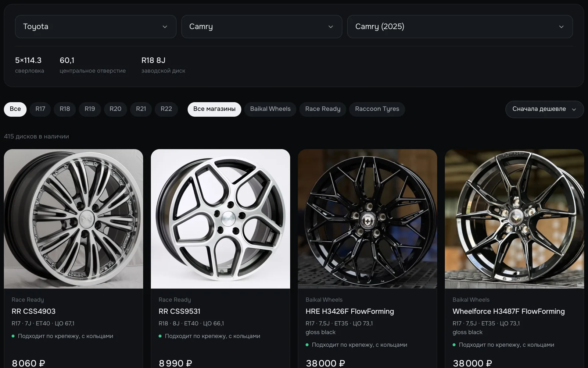Click the 'заводской диск' label
This screenshot has width=588, height=368.
(163, 71)
